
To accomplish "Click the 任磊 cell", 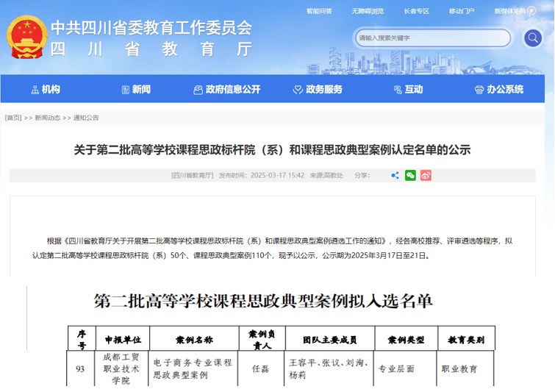I will pyautogui.click(x=261, y=369).
